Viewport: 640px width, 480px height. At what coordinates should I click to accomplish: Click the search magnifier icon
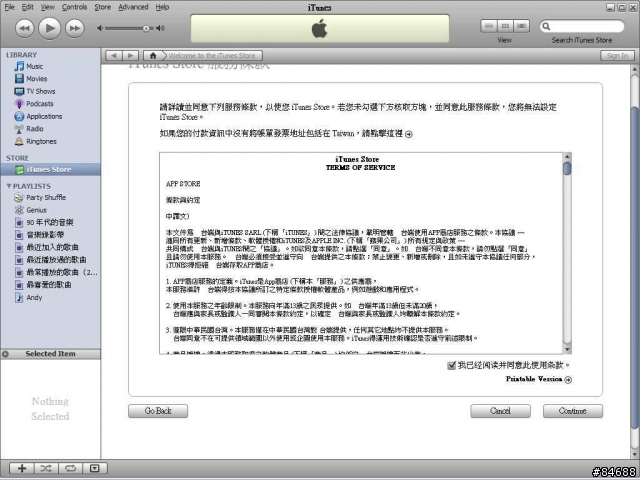tap(546, 27)
